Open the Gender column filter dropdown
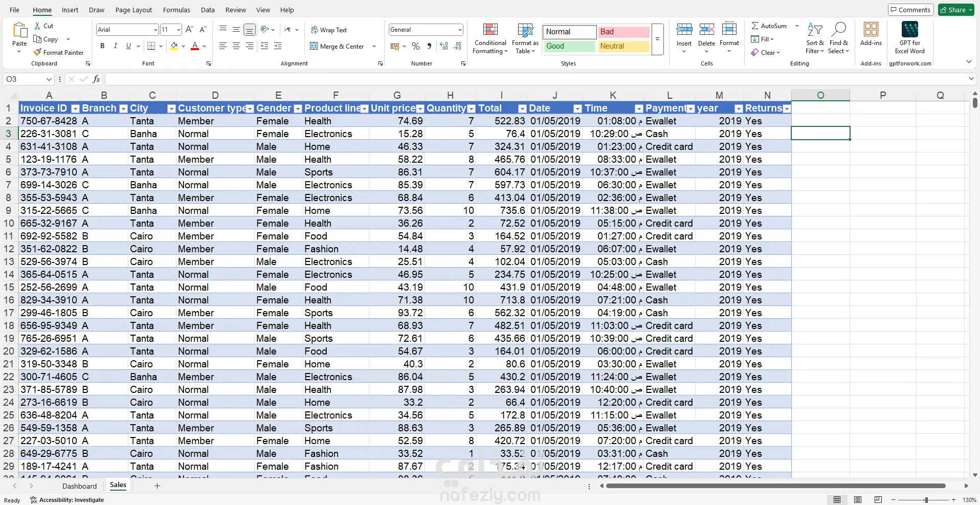This screenshot has width=980, height=505. (x=298, y=108)
